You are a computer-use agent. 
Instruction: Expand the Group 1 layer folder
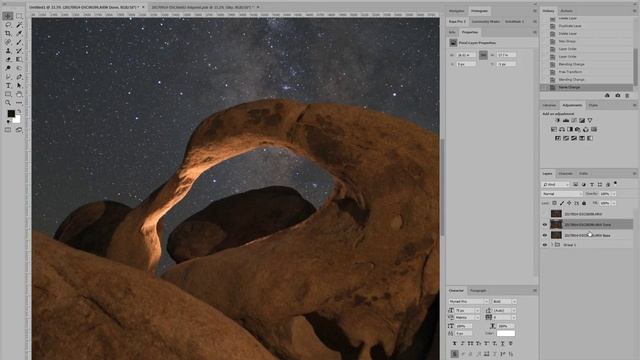tap(552, 245)
